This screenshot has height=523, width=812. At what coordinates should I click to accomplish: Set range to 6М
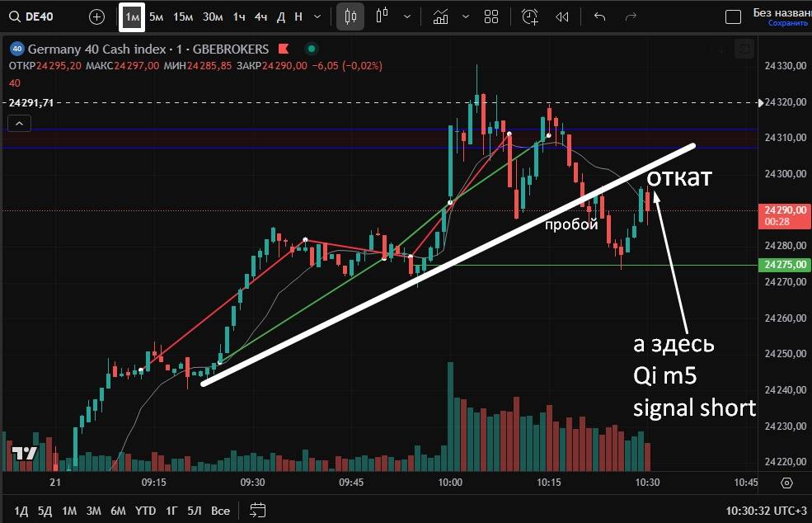[118, 511]
